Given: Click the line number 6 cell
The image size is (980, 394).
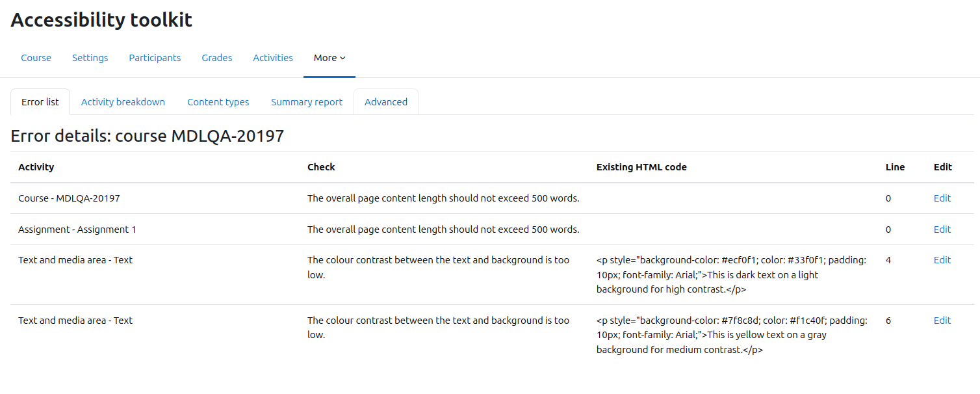Looking at the screenshot, I should [888, 321].
